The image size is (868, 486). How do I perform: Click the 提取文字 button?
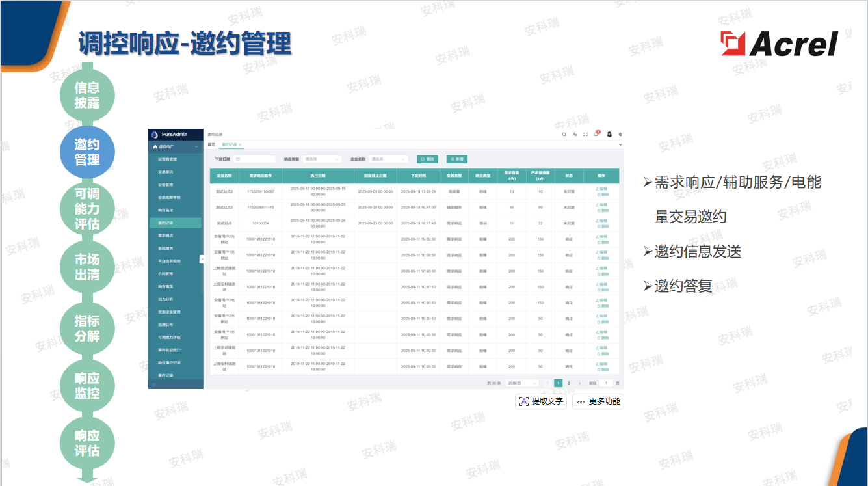(x=540, y=401)
